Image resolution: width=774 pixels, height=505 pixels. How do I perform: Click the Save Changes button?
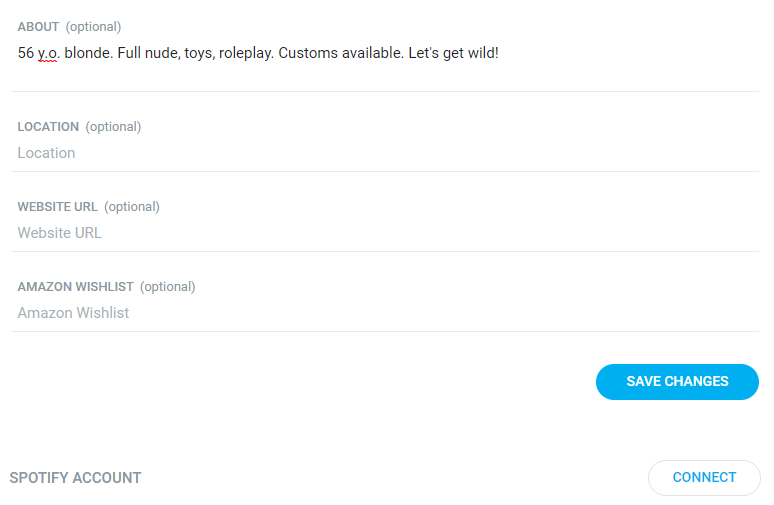click(x=677, y=382)
